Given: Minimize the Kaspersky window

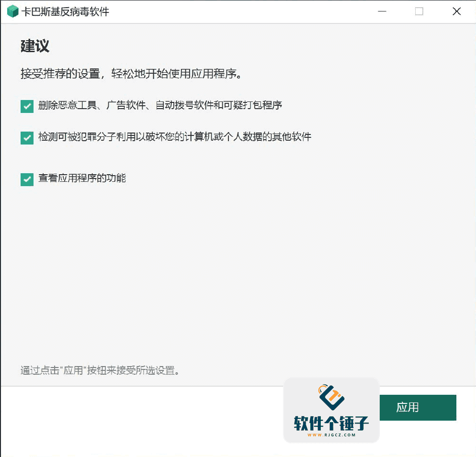Looking at the screenshot, I should 382,11.
